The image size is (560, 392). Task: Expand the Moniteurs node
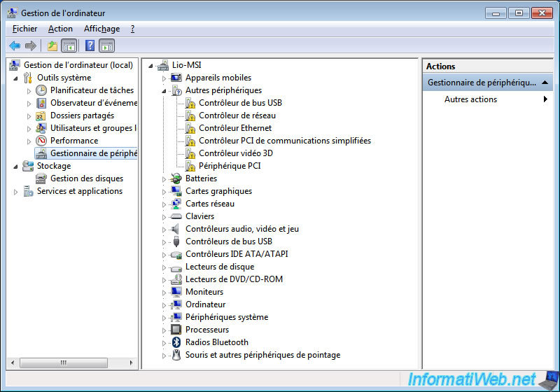(x=164, y=293)
